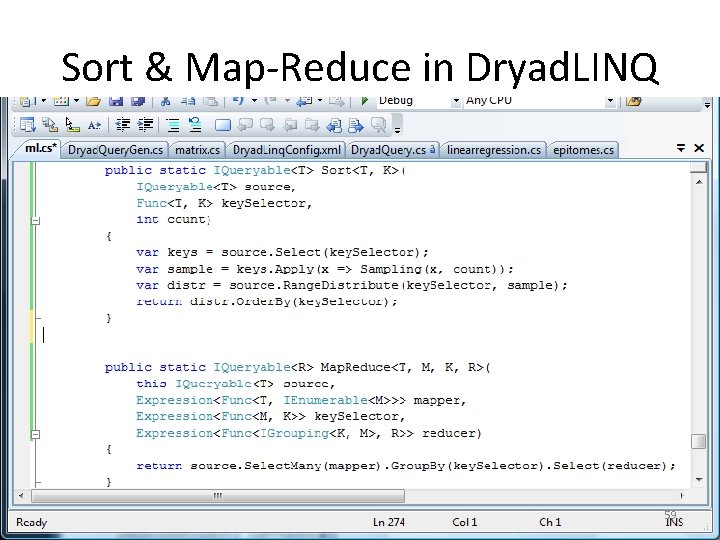Click 'RangeDistribute' in the distr line
This screenshot has height=540, width=720.
340,285
